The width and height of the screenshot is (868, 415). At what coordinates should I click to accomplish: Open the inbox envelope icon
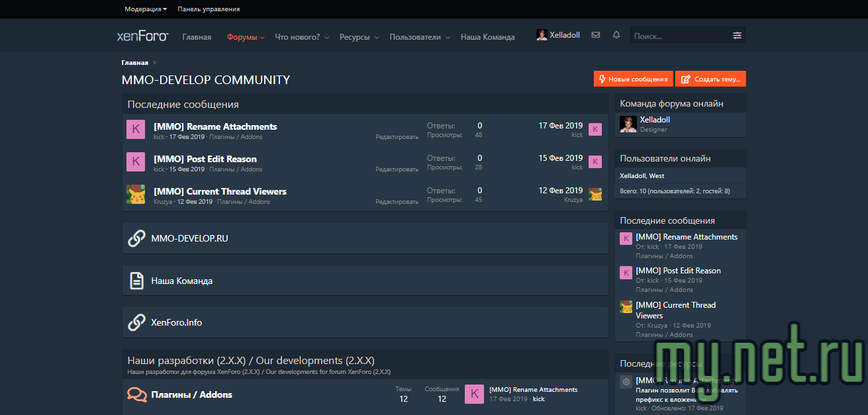[595, 34]
